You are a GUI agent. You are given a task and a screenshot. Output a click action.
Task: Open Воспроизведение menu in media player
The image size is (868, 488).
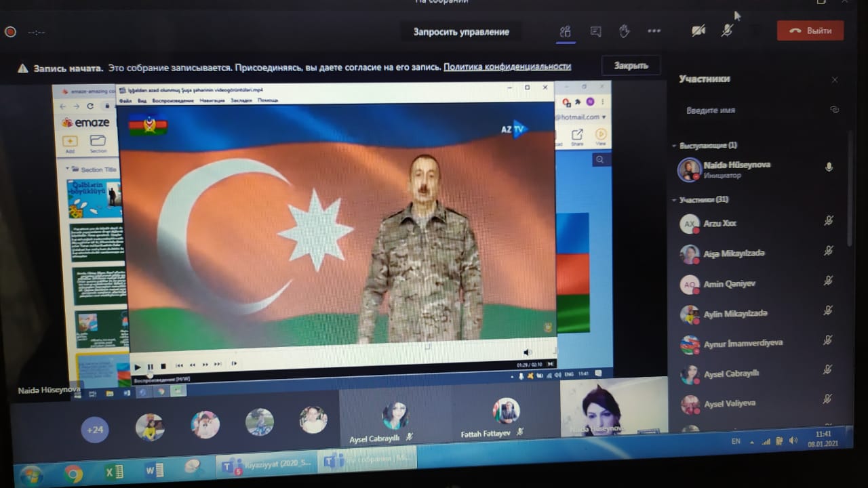click(173, 100)
